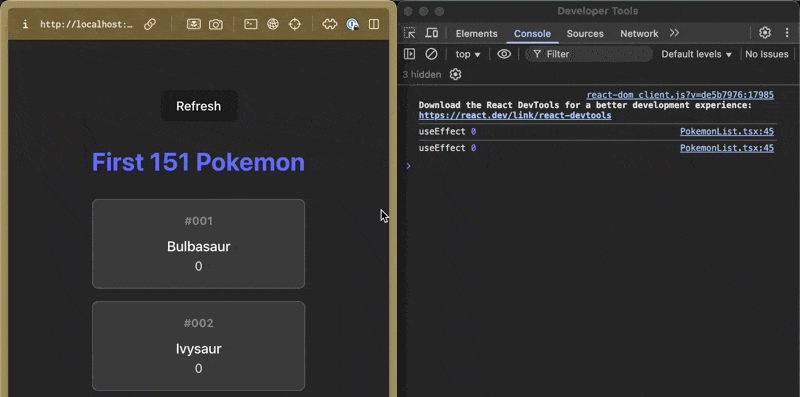This screenshot has height=397, width=800.
Task: Click the globe icon in browser toolbar
Action: point(273,24)
